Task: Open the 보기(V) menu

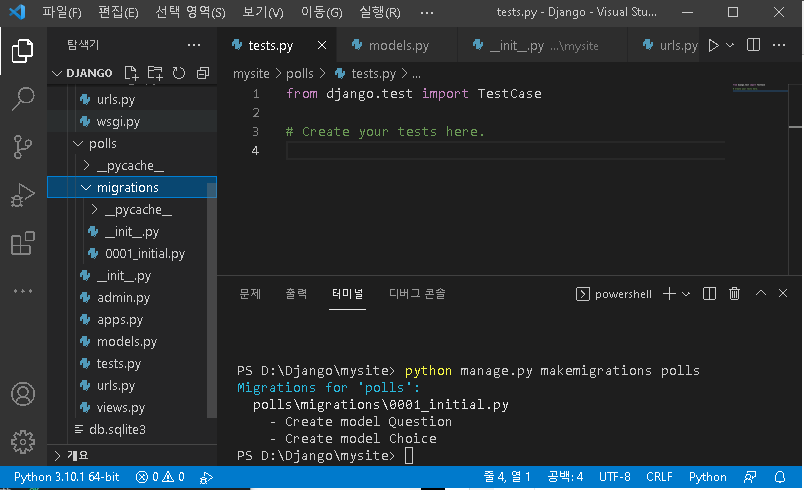Action: coord(263,12)
